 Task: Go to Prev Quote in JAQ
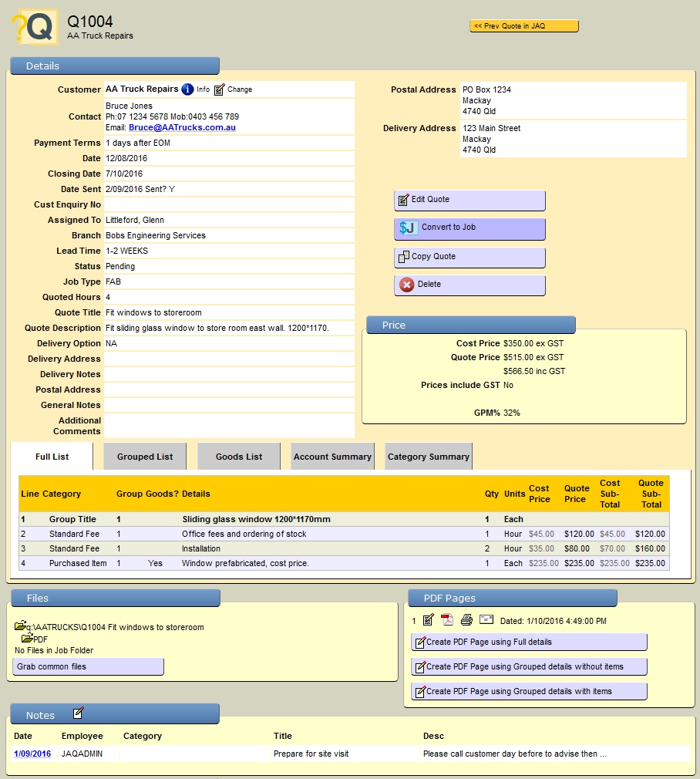tap(523, 26)
